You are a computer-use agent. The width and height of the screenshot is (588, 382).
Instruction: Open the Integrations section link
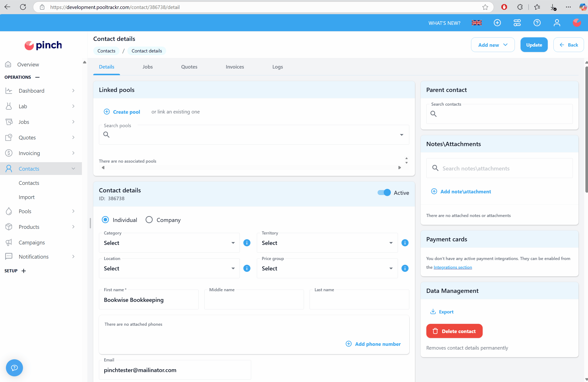453,267
